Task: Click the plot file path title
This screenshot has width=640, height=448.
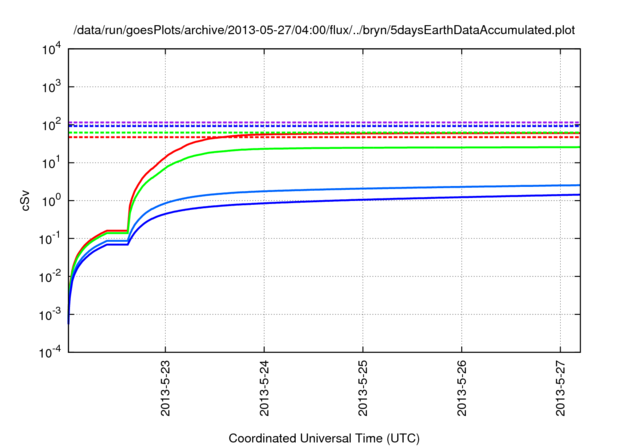Action: [324, 30]
